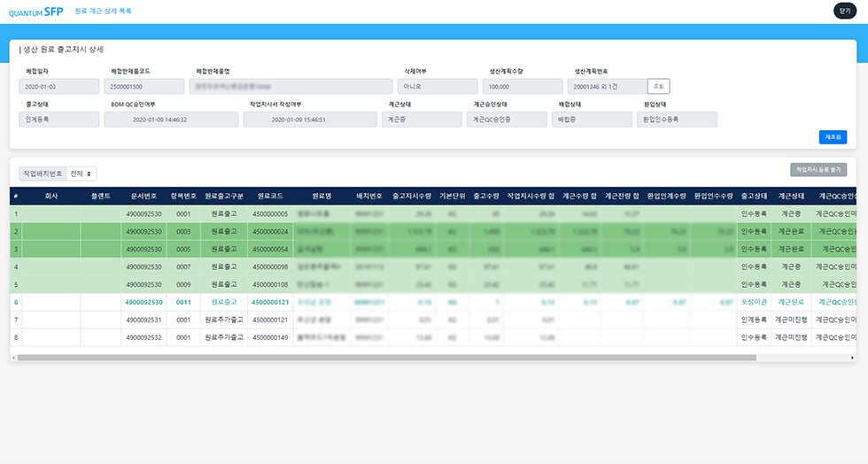Click the 출고상태 field showing 인계등록
The height and width of the screenshot is (464, 868).
59,120
